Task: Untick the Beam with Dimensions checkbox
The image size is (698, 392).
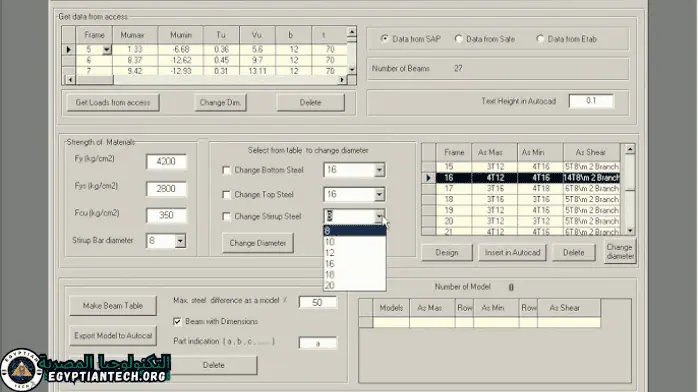Action: pyautogui.click(x=177, y=321)
